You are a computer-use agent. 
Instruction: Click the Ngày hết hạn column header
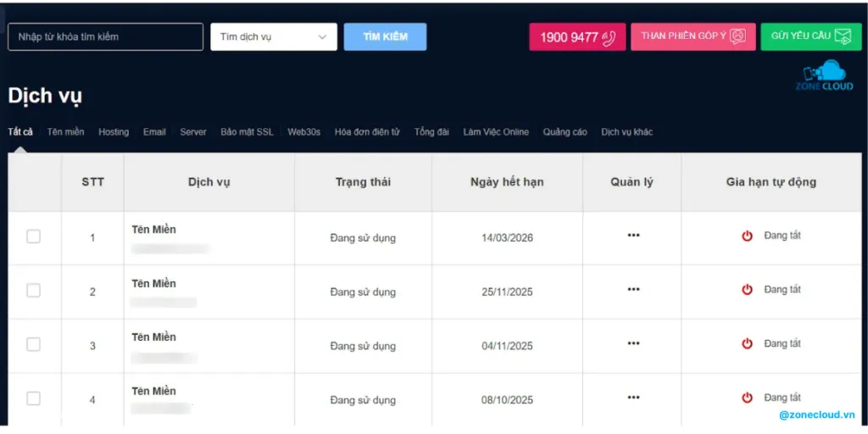coord(507,182)
